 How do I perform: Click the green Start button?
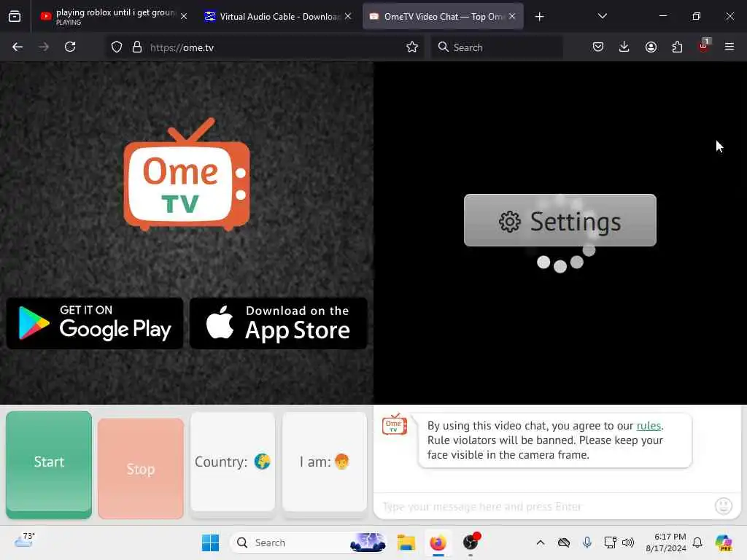[x=49, y=464]
